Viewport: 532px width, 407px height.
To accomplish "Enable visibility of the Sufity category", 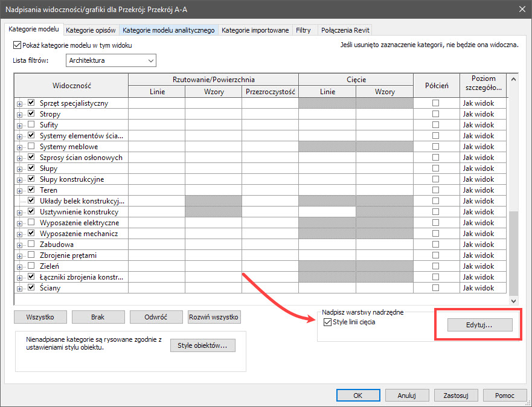I will (x=31, y=125).
